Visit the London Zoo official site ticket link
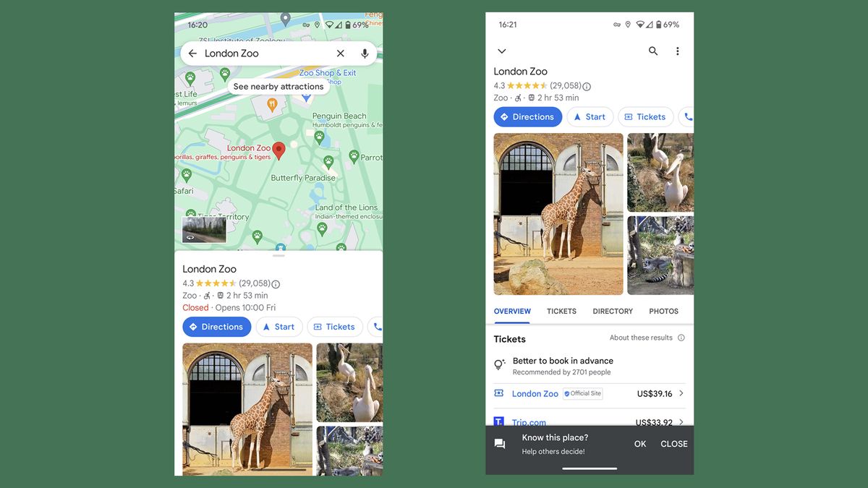Viewport: 868px width, 488px height. click(535, 393)
